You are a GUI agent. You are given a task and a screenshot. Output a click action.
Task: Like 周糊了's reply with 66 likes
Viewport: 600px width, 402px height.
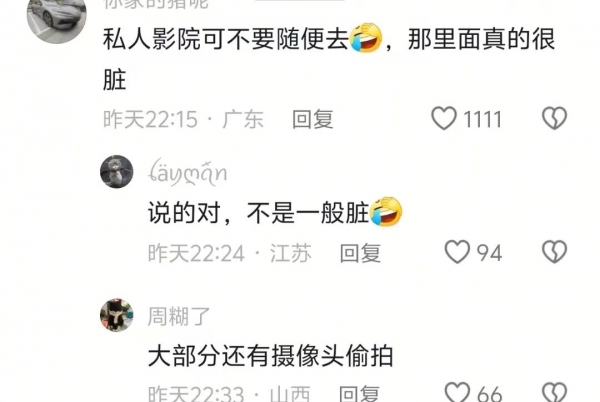click(x=457, y=392)
